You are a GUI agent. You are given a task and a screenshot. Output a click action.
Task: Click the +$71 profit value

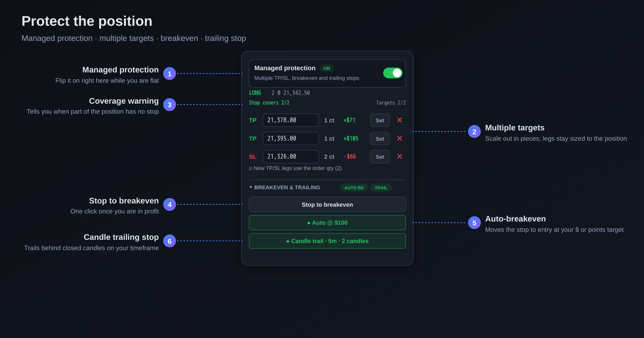(349, 120)
